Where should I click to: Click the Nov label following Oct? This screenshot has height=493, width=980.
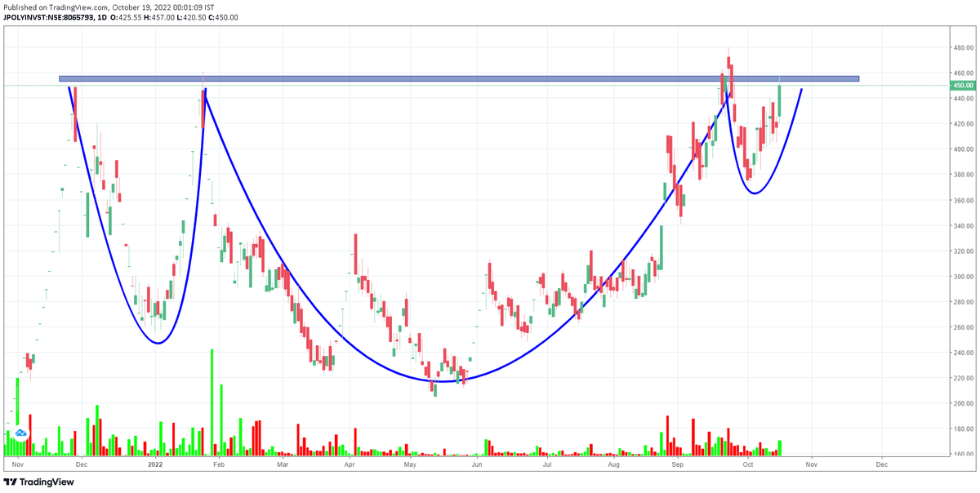(x=811, y=464)
